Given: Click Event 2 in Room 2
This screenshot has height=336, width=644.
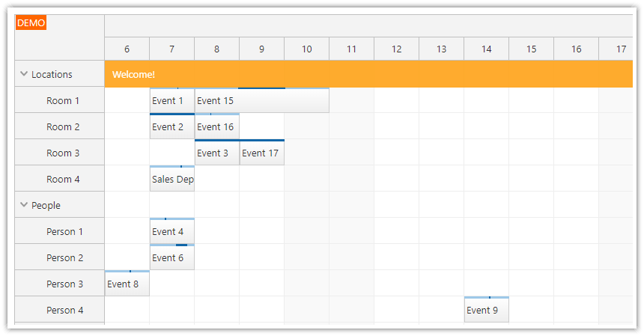Looking at the screenshot, I should coord(171,127).
